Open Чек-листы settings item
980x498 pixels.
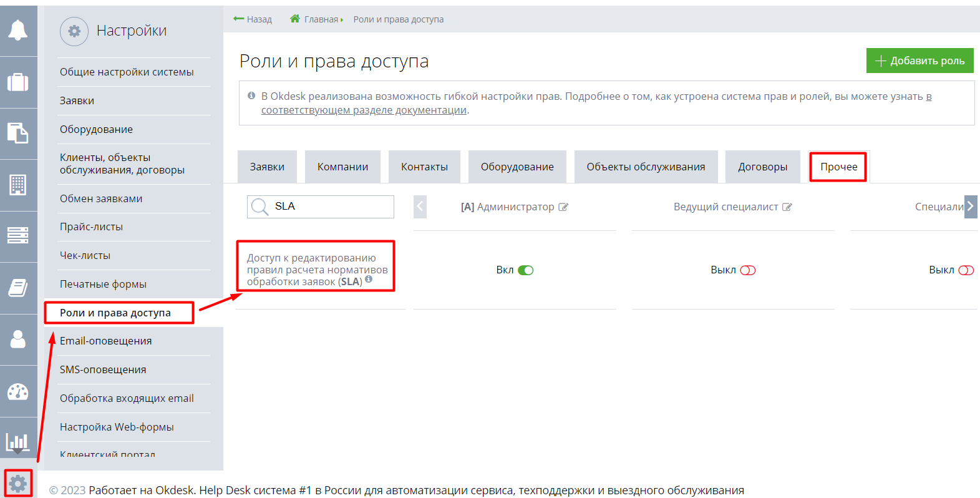[85, 255]
